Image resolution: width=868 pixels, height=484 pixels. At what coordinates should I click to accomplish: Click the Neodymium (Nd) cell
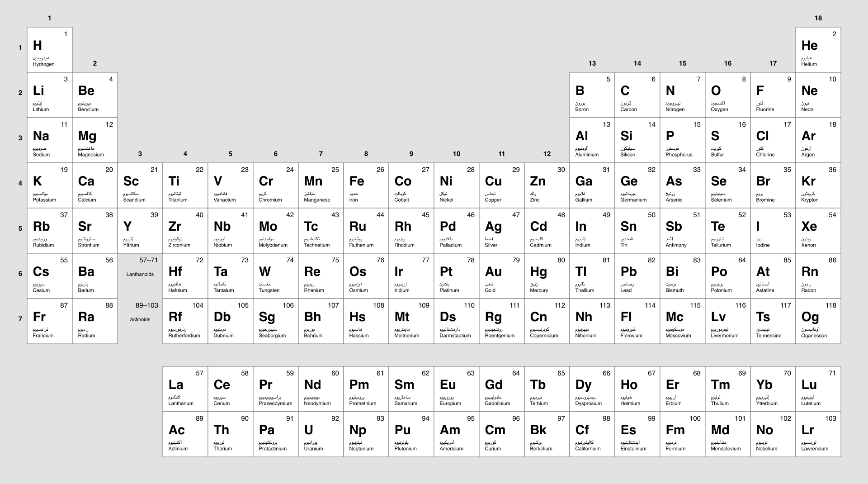point(321,389)
